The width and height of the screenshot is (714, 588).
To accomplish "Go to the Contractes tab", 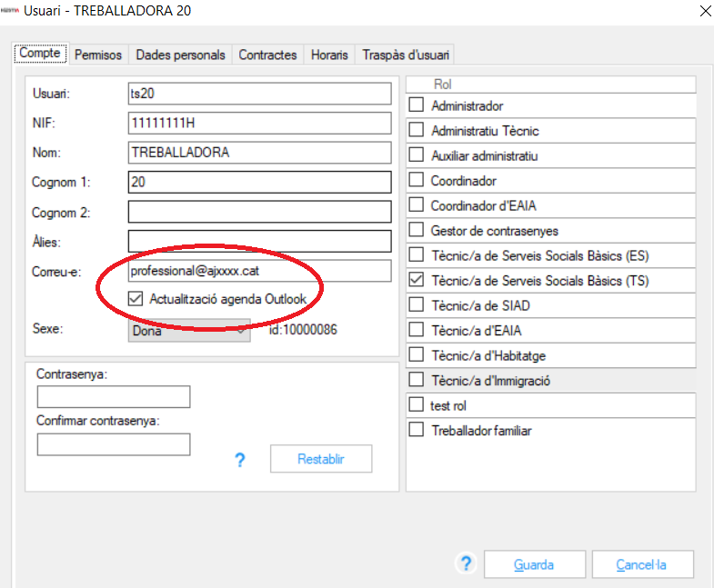I will [x=267, y=55].
